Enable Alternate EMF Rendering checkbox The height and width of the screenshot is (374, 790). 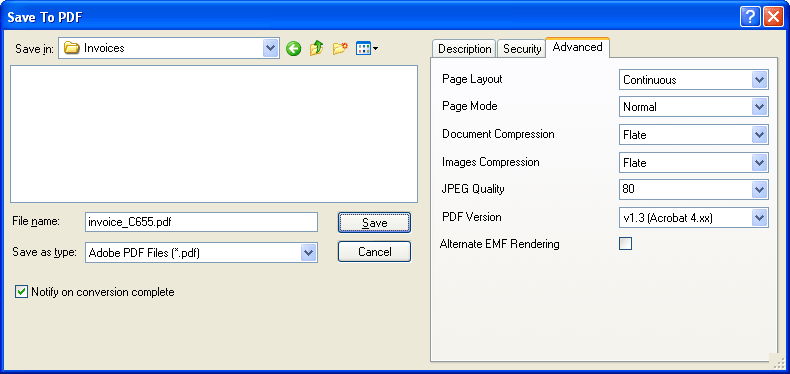[625, 244]
